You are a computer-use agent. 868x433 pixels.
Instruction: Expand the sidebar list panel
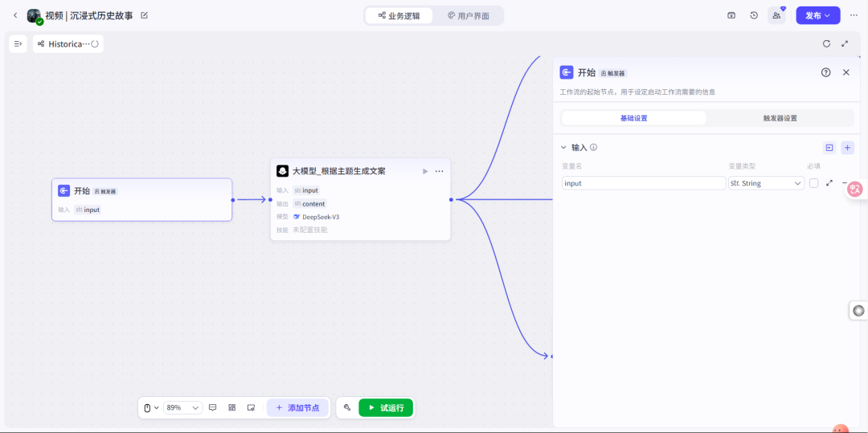(18, 43)
